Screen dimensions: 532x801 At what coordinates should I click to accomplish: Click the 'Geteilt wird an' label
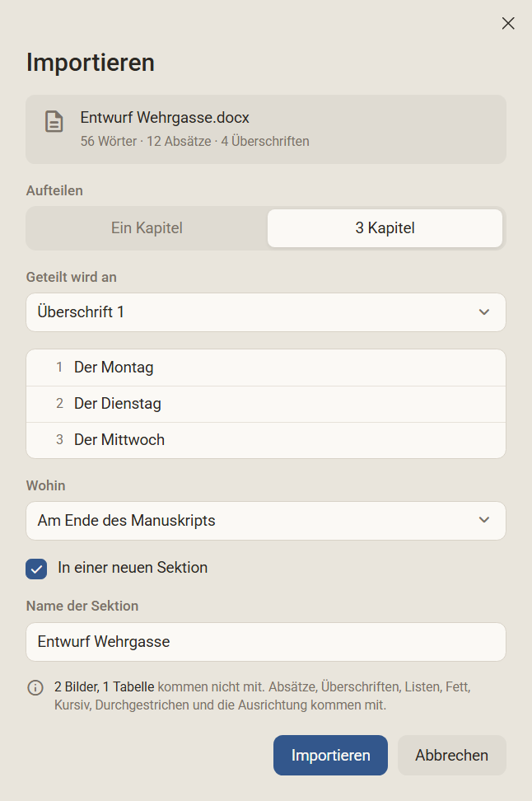click(72, 277)
